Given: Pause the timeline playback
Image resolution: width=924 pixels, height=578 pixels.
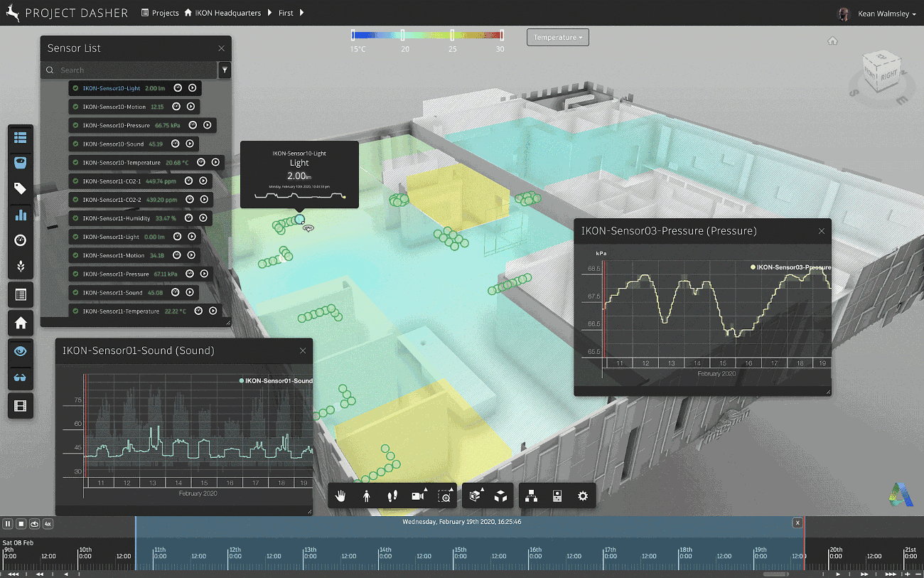Looking at the screenshot, I should coord(8,524).
